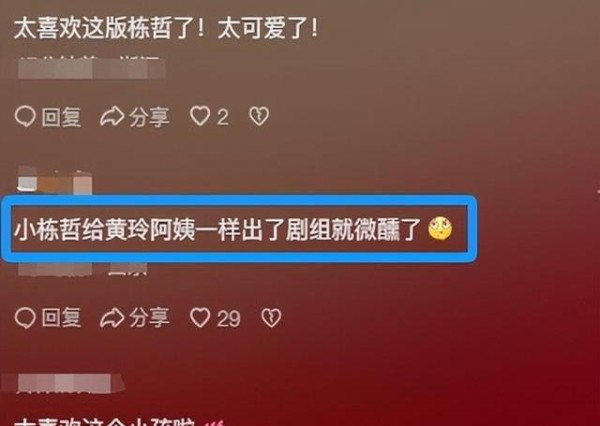Click the rolling-eyes emoji in the highlighted comment
The height and width of the screenshot is (426, 600).
click(x=440, y=229)
